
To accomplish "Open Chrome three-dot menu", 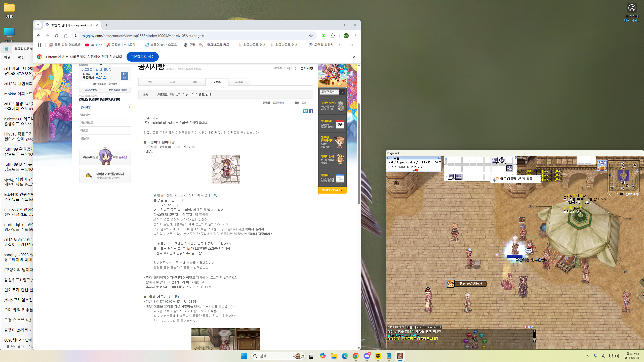I will [355, 36].
